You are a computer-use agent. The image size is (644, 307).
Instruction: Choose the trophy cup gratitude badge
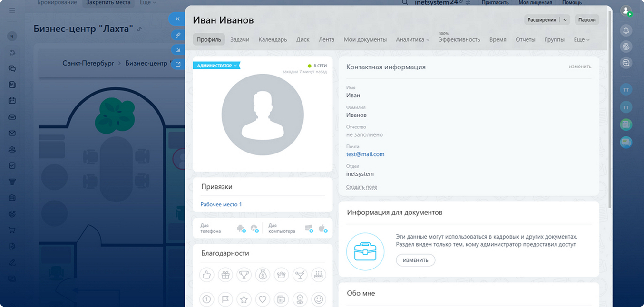tap(244, 274)
